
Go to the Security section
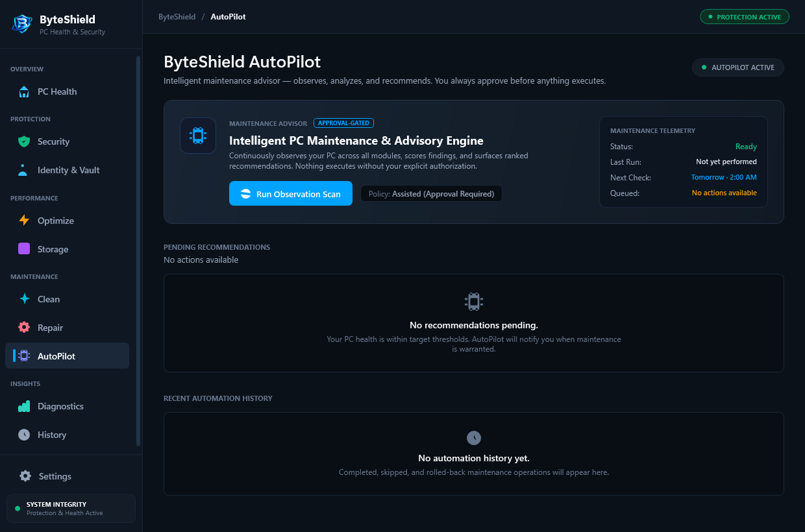[68, 141]
